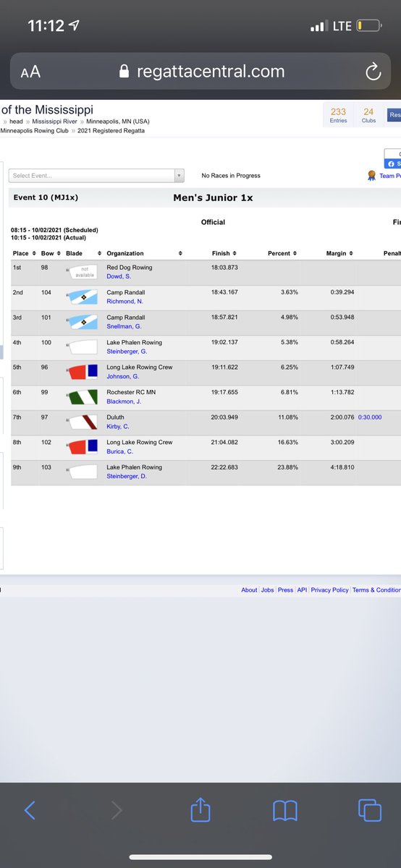The width and height of the screenshot is (401, 868).
Task: Open athlete link Steinberger, D.
Action: (x=127, y=476)
